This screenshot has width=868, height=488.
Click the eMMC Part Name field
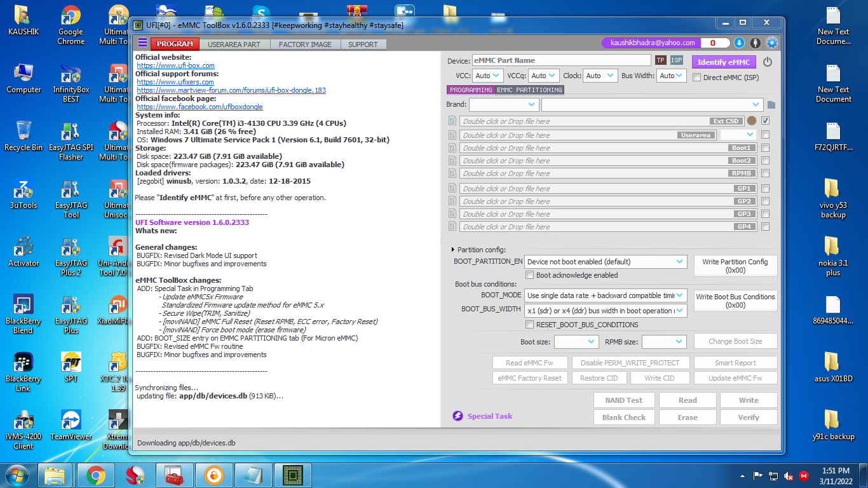tap(561, 60)
